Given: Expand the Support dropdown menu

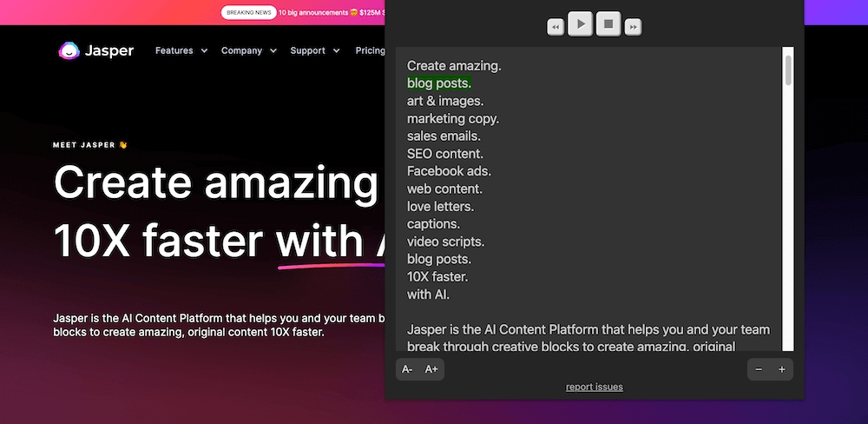Looking at the screenshot, I should pyautogui.click(x=316, y=50).
